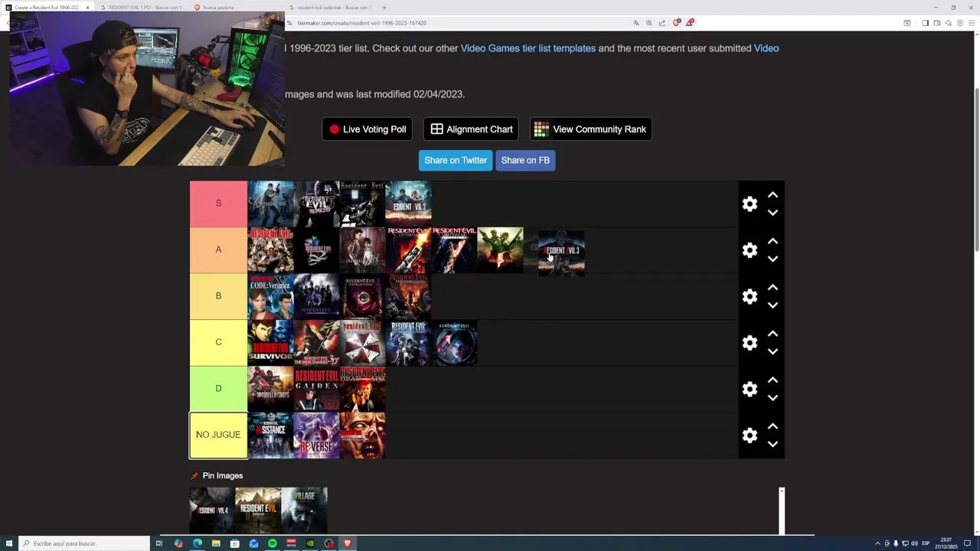The height and width of the screenshot is (551, 980).
Task: Select Re:Verse thumbnail in NO JUGUE row
Action: pos(316,435)
